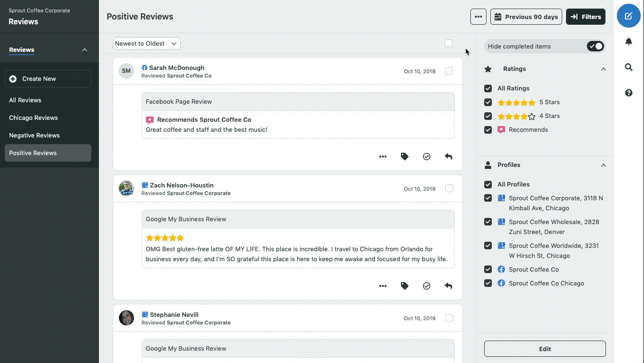Open the notifications bell icon
The width and height of the screenshot is (644, 363).
(628, 42)
